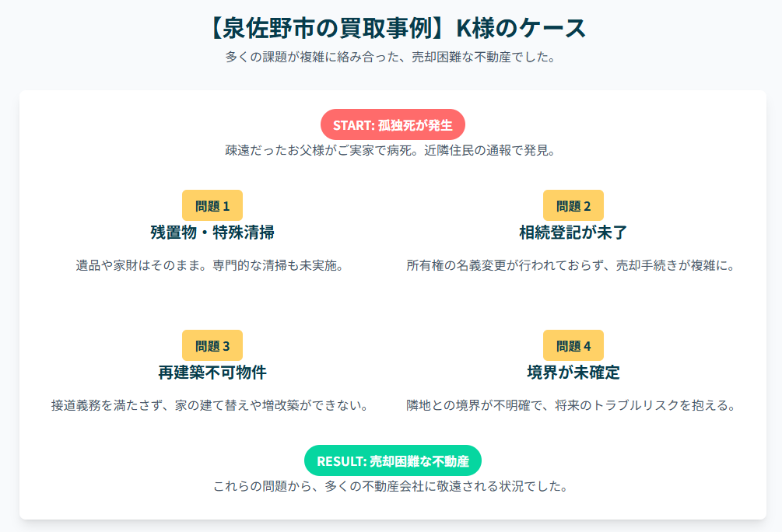
Task: Select the 残置物・特殊清掃 heading
Action: (x=212, y=233)
